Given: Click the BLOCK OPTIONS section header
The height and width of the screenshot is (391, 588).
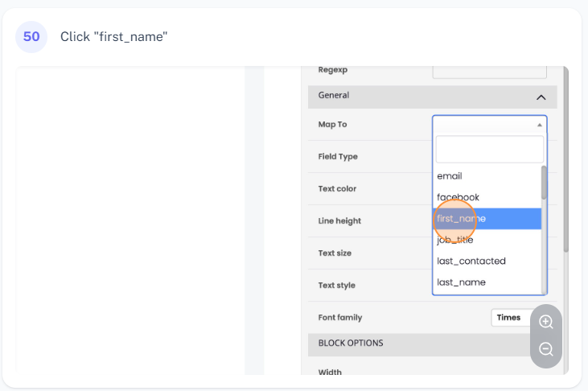Looking at the screenshot, I should point(351,344).
